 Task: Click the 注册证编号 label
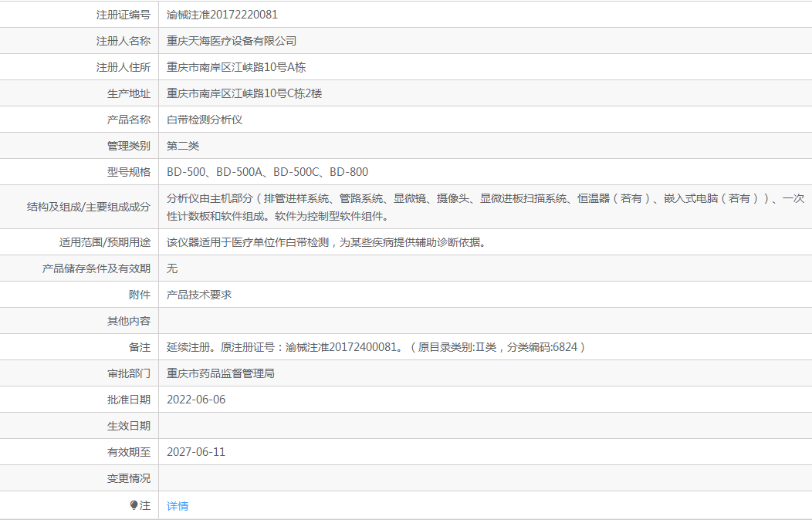coord(123,15)
